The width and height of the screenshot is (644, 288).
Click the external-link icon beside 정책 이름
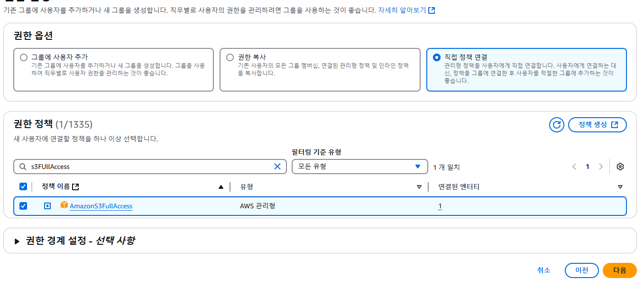click(x=75, y=187)
